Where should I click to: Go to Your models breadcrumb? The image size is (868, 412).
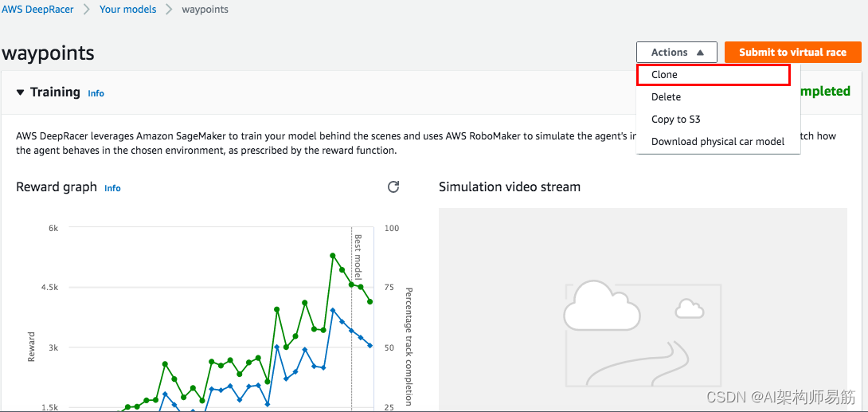click(x=128, y=10)
